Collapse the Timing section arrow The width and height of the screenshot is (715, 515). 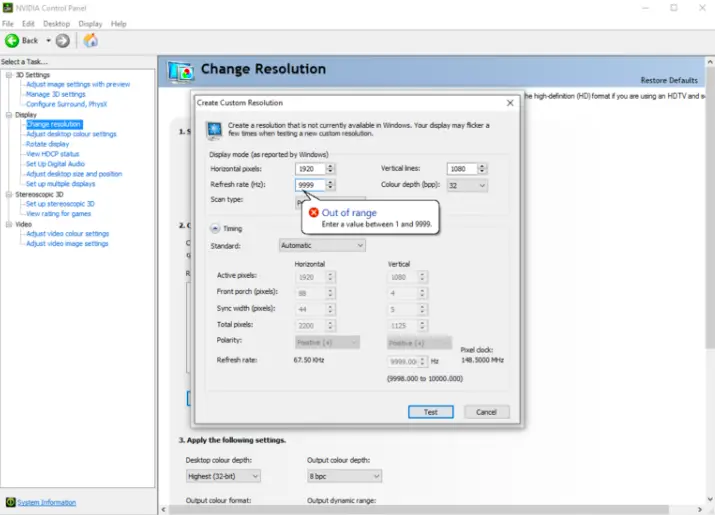pos(215,229)
